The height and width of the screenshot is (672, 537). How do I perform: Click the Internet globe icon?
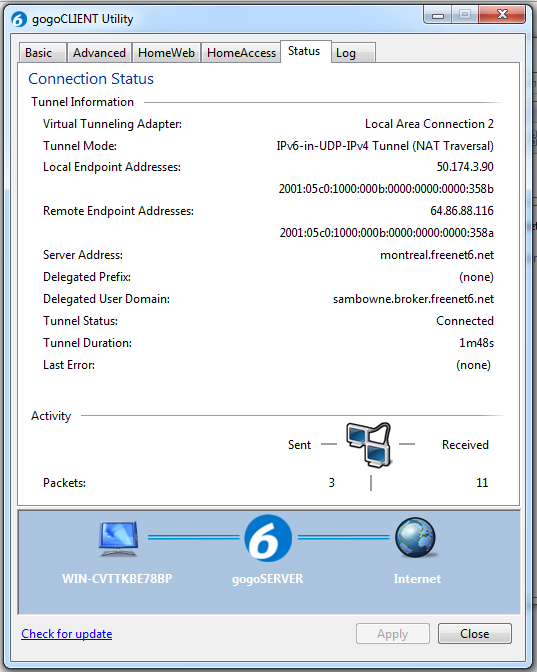[x=416, y=537]
